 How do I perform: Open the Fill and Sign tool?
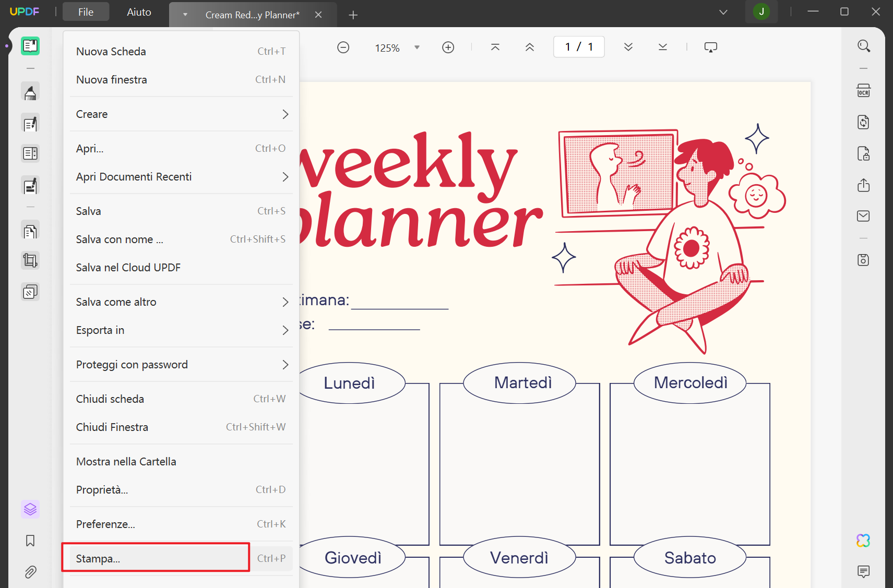tap(30, 186)
